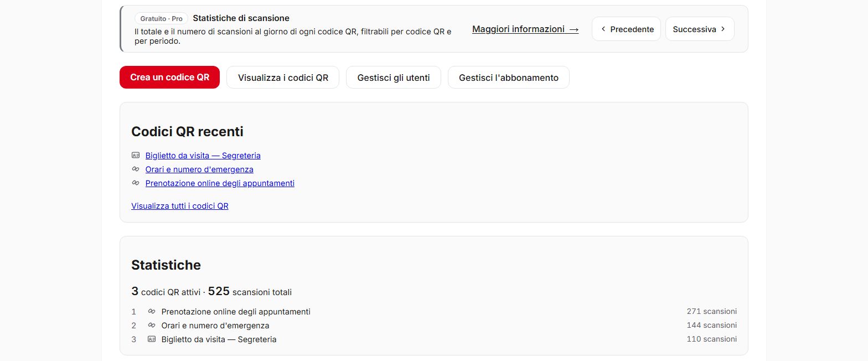Open Gestisci gli utenti
The width and height of the screenshot is (868, 361).
(x=394, y=78)
